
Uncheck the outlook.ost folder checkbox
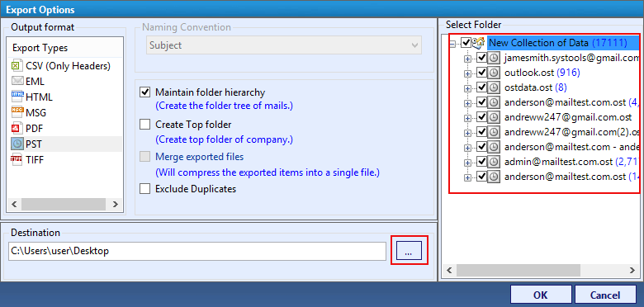pyautogui.click(x=481, y=73)
